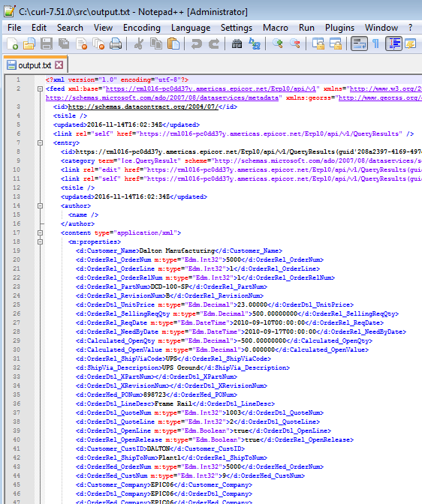Undo last action with Undo arrow

pyautogui.click(x=196, y=43)
